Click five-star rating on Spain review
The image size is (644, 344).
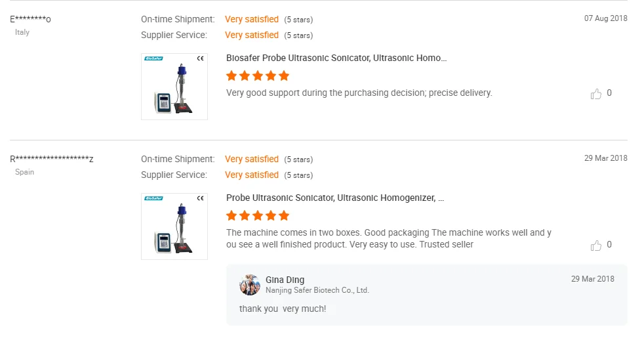pyautogui.click(x=257, y=215)
